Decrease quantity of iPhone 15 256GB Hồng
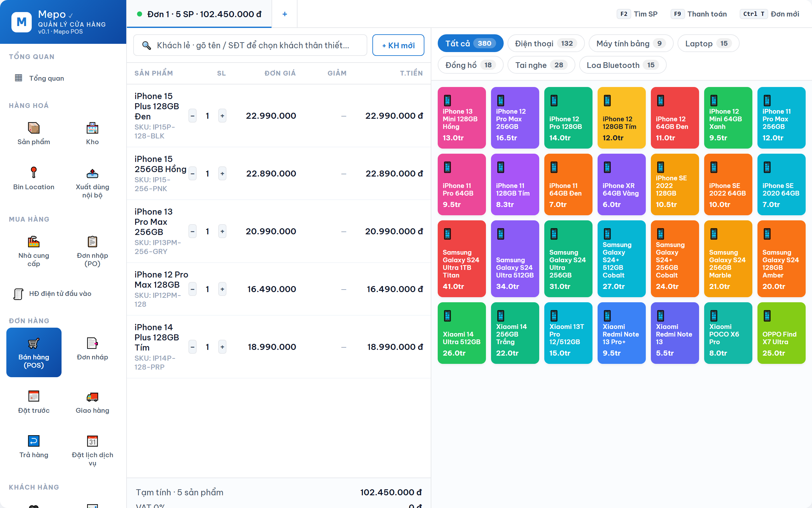812x508 pixels. tap(192, 174)
